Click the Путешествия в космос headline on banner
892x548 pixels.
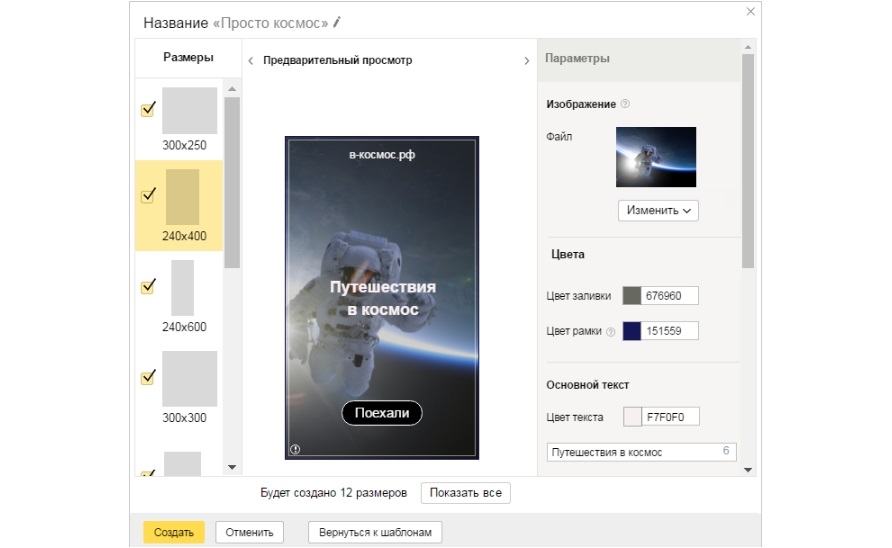(x=382, y=298)
